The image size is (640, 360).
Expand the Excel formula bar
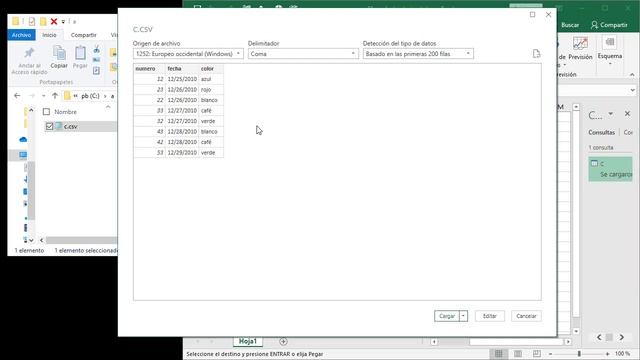tap(632, 90)
